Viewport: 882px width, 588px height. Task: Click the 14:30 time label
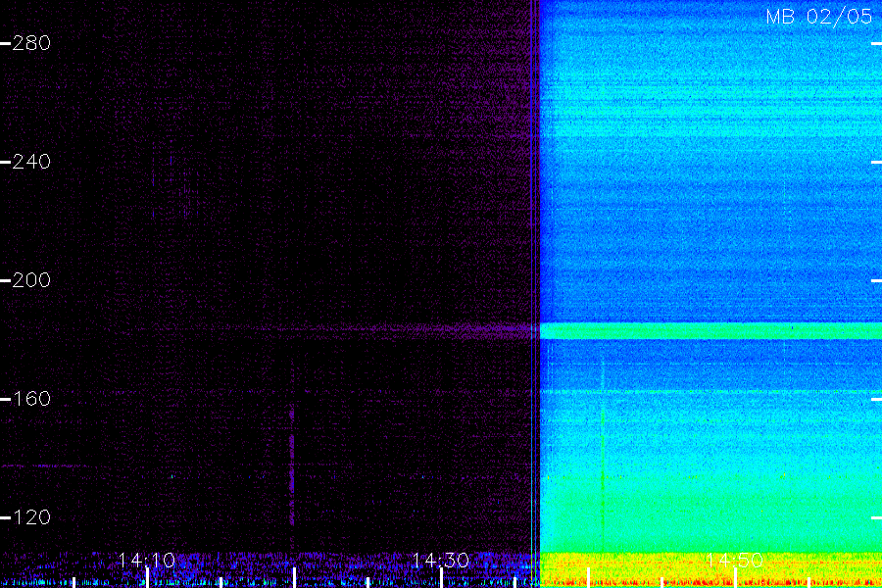pyautogui.click(x=440, y=561)
